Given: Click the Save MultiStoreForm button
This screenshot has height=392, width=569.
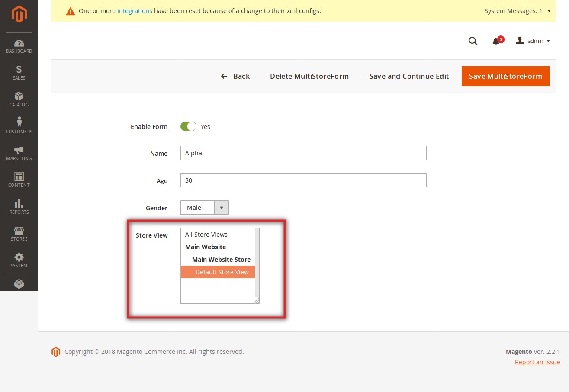Looking at the screenshot, I should pyautogui.click(x=505, y=76).
